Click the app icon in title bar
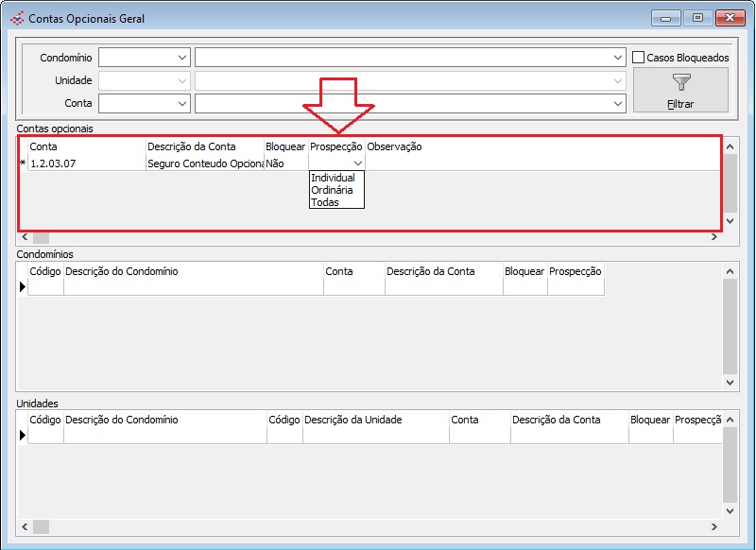The width and height of the screenshot is (756, 550). 16,18
